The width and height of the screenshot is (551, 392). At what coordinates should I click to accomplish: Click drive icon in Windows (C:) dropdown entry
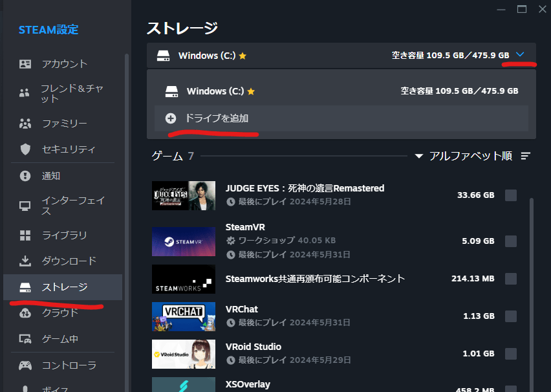coord(171,91)
